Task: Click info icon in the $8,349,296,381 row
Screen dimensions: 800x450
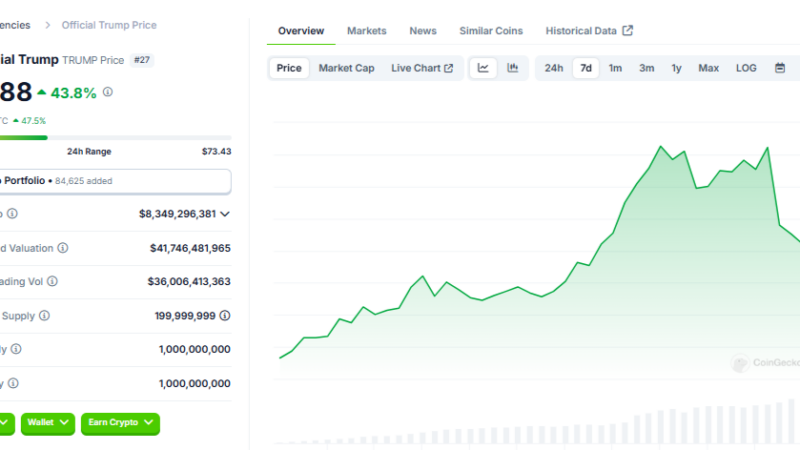Action: pos(12,214)
